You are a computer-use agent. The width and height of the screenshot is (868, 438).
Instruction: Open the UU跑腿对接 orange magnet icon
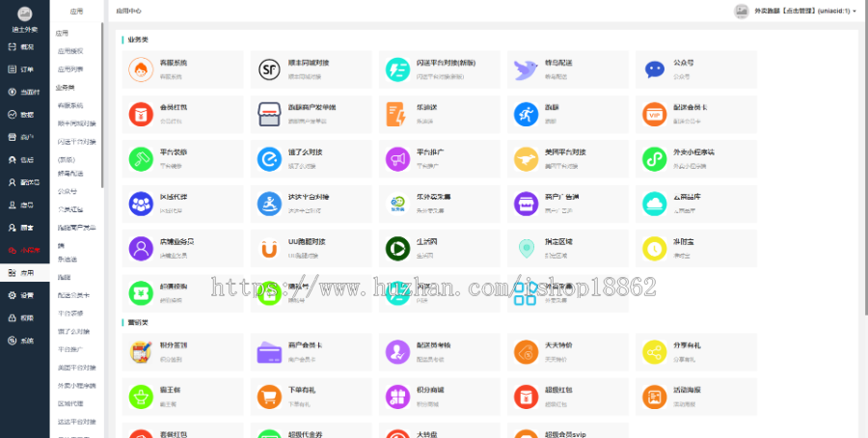pos(270,249)
